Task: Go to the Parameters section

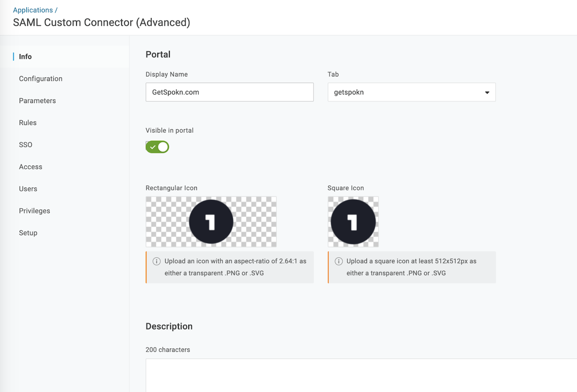Action: (x=37, y=101)
